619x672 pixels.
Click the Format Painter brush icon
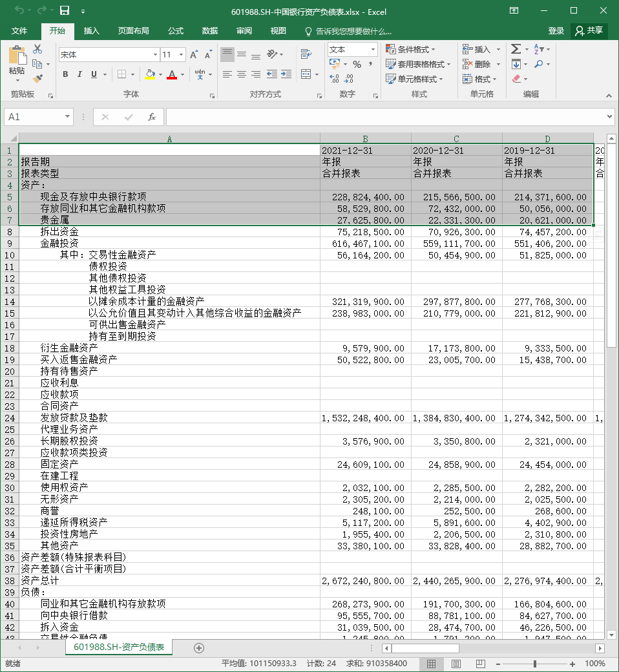click(37, 78)
